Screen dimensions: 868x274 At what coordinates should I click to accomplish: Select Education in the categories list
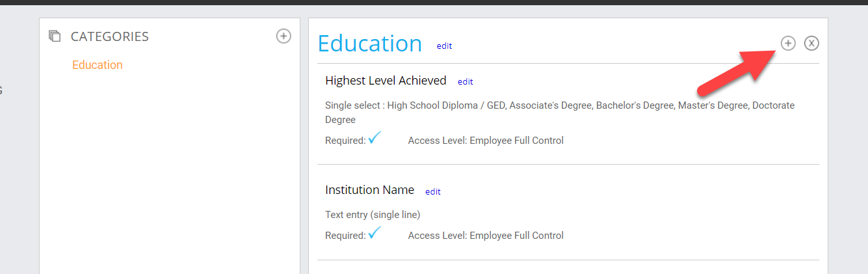[98, 65]
